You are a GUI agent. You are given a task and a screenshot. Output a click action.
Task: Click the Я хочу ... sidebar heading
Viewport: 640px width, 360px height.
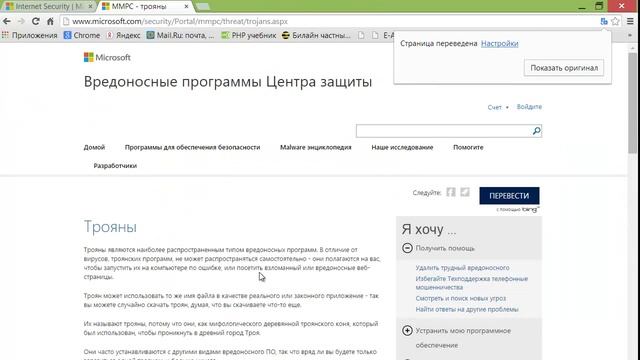pyautogui.click(x=429, y=229)
